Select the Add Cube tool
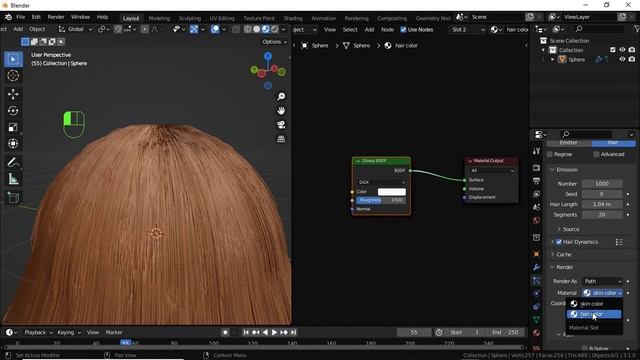 click(x=13, y=198)
